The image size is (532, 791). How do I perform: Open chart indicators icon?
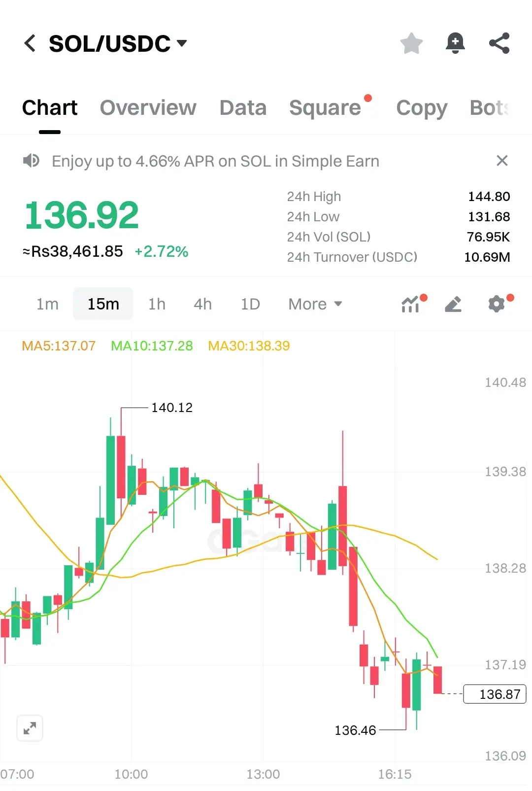click(x=411, y=304)
